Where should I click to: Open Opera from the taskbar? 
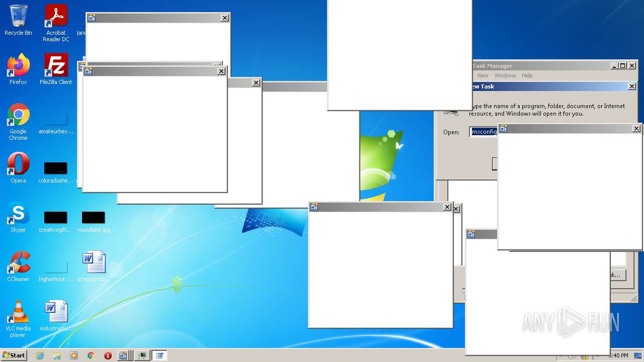[108, 355]
